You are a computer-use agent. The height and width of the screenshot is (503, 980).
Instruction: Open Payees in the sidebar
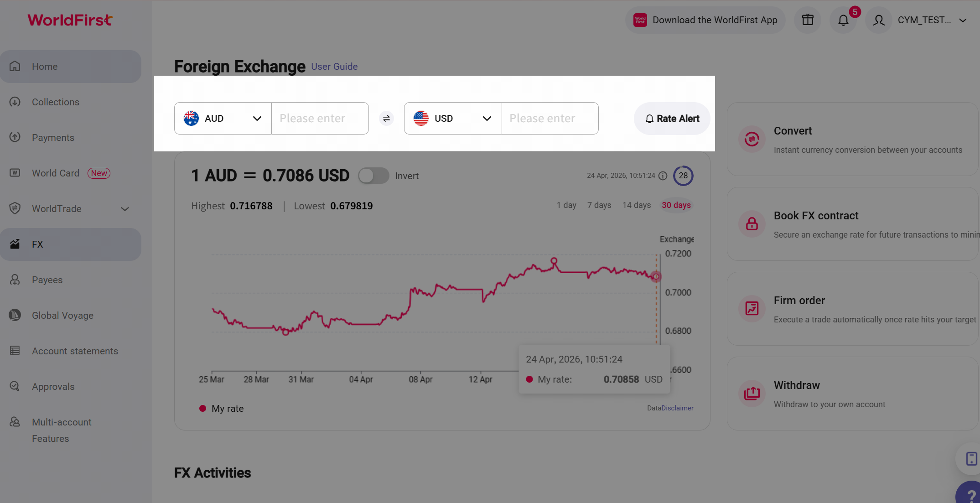pyautogui.click(x=71, y=280)
